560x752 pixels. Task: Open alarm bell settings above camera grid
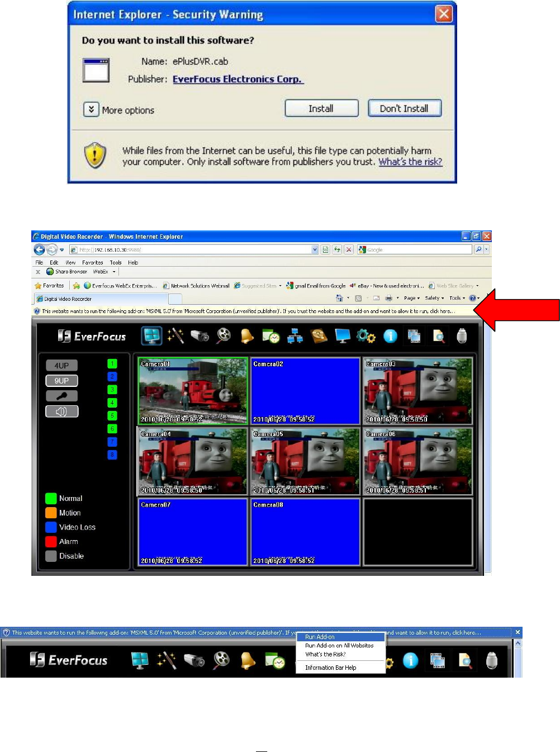click(247, 335)
